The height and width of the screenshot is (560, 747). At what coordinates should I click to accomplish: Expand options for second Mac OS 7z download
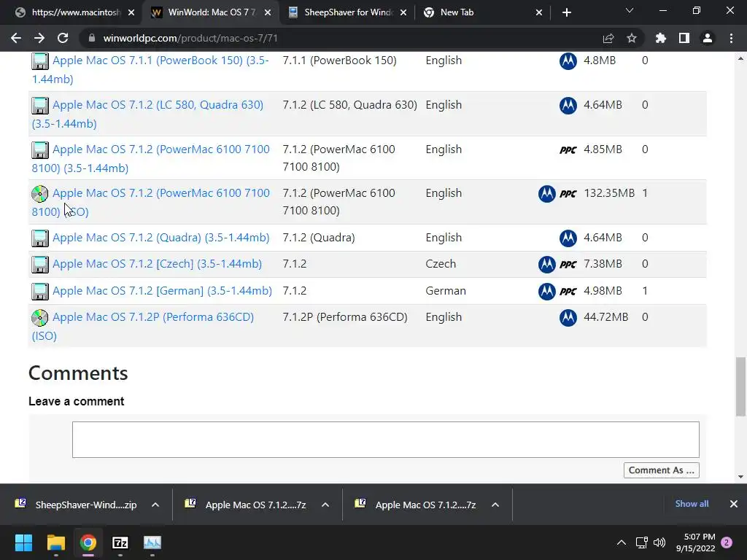coord(495,505)
